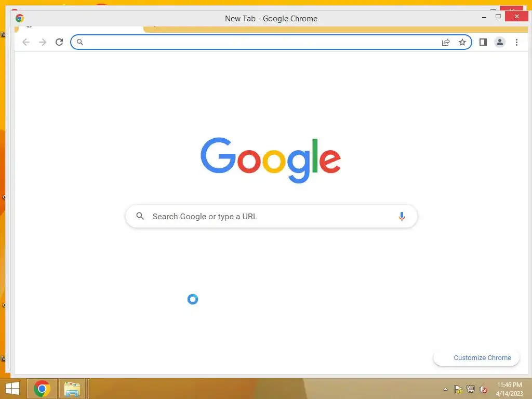Viewport: 532px width, 399px height.
Task: Go back using the browser back arrow
Action: click(26, 42)
